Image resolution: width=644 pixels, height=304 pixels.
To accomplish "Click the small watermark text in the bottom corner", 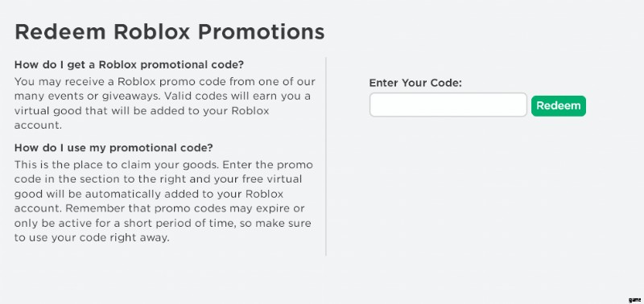I will pos(635,300).
